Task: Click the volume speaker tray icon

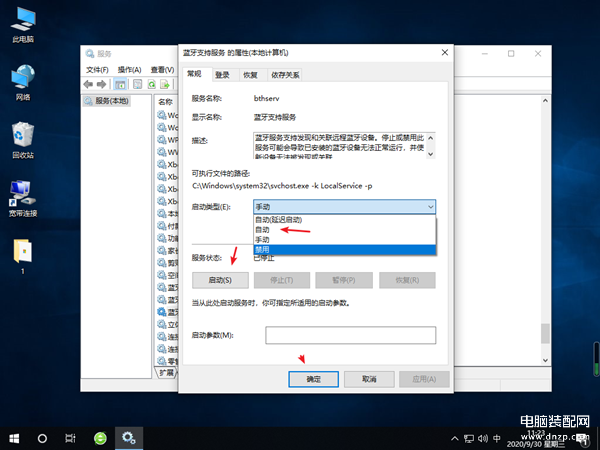Action: click(x=483, y=439)
